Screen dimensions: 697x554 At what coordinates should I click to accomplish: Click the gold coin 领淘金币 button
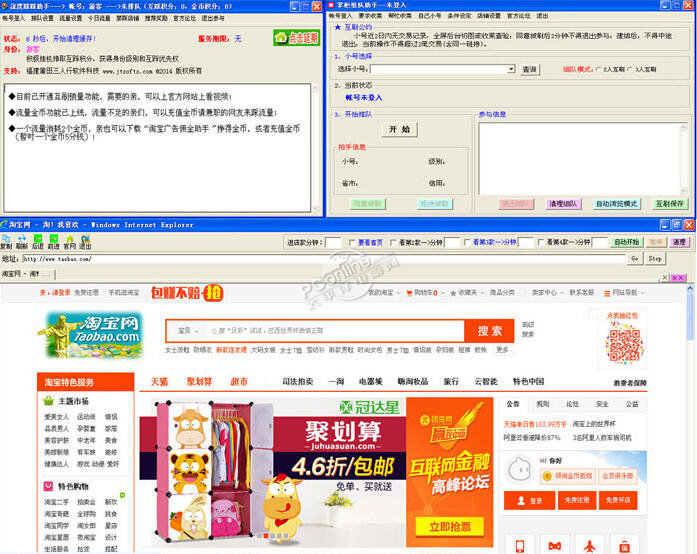[568, 476]
